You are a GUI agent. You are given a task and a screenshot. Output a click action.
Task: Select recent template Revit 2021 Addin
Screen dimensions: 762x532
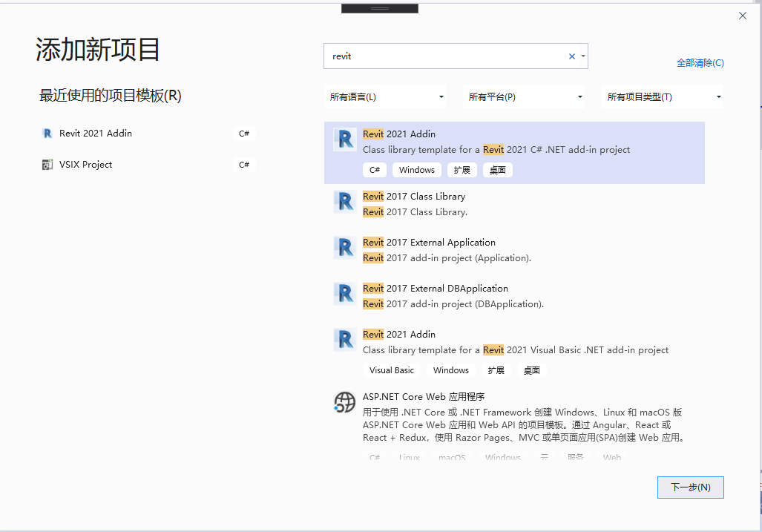pyautogui.click(x=95, y=133)
